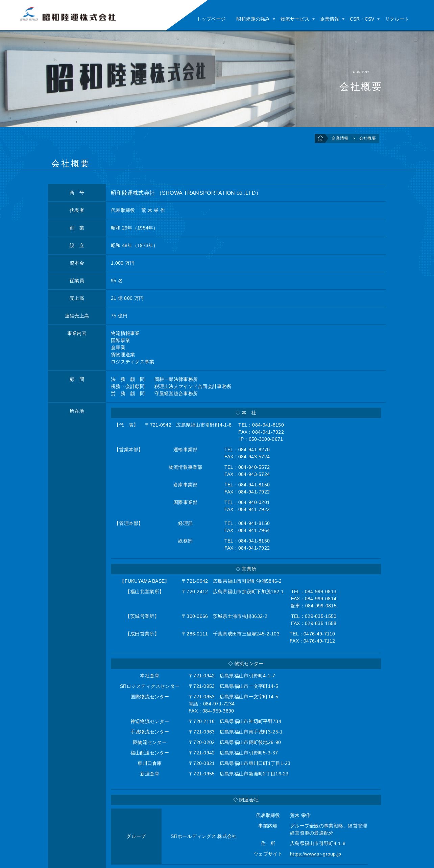434x868 pixels.
Task: Click the SRホールディングス 株式会社 name
Action: pos(203,836)
